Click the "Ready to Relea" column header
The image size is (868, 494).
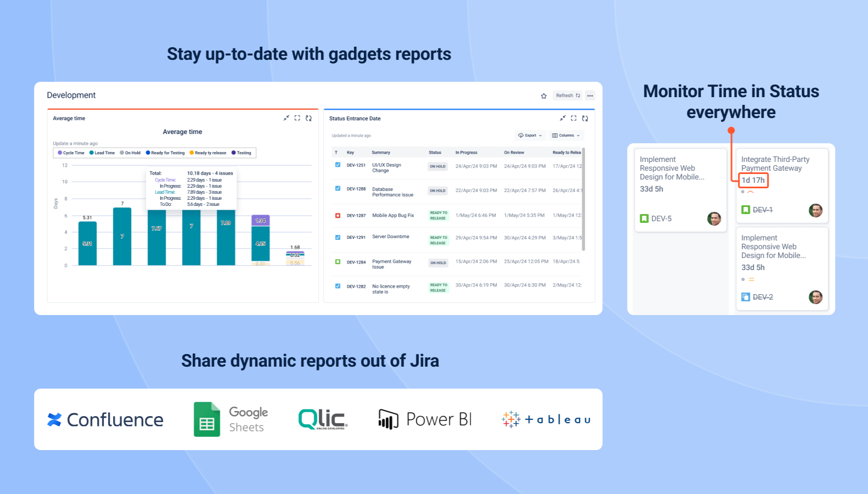(x=567, y=153)
